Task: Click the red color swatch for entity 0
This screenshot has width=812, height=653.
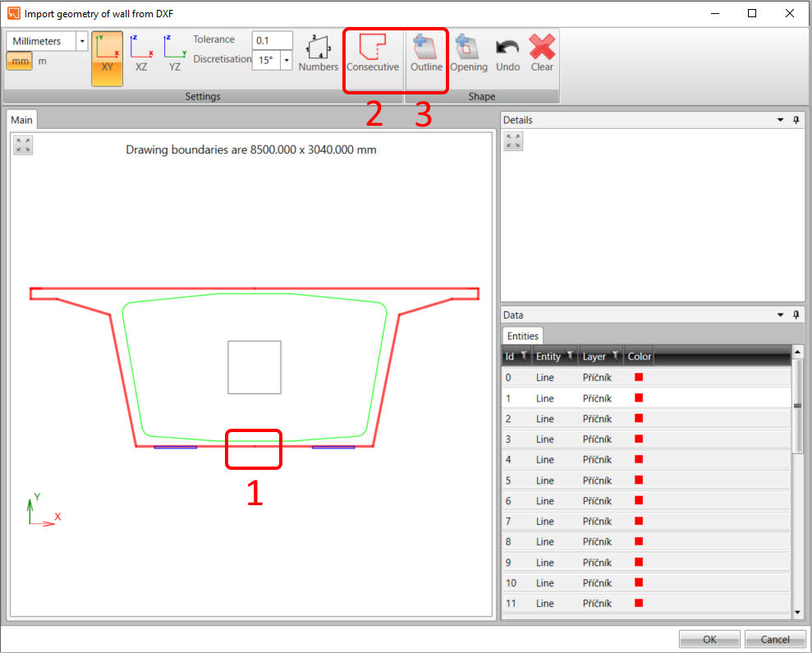Action: pos(637,377)
